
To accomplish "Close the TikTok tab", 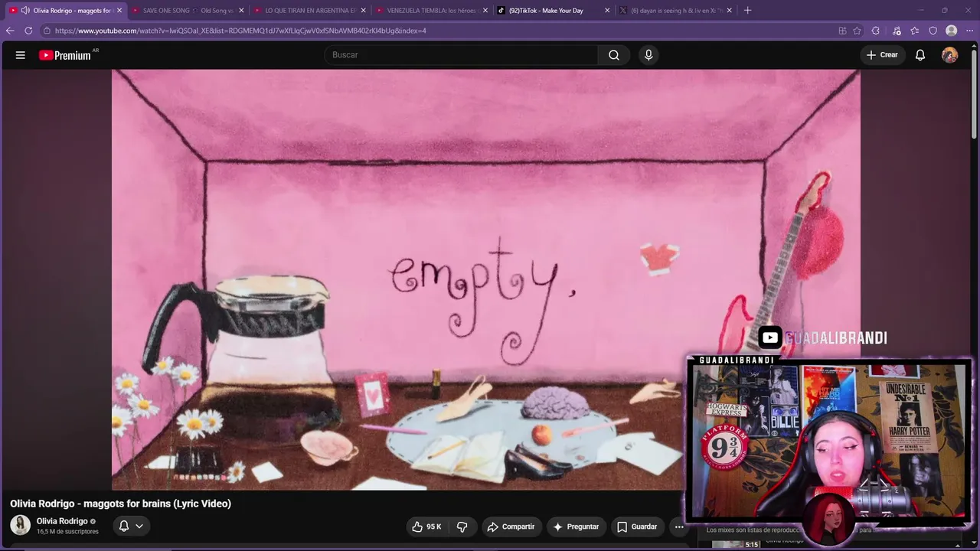I will [607, 11].
